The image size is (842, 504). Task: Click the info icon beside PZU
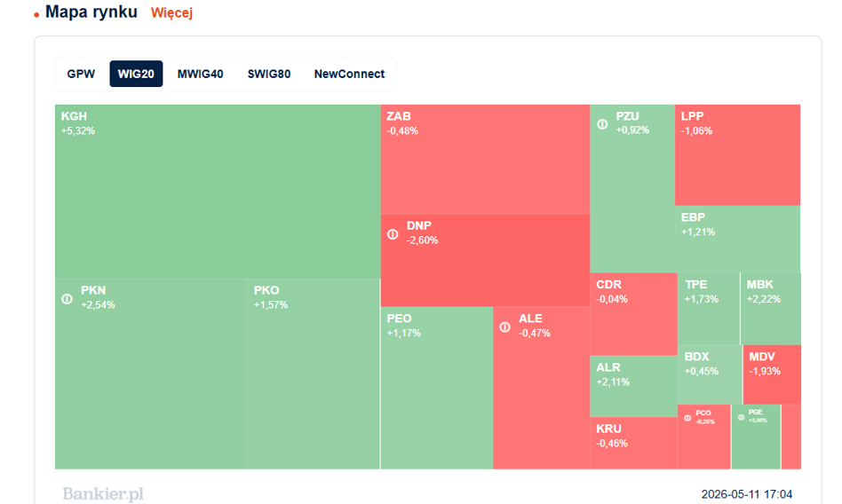pos(602,124)
